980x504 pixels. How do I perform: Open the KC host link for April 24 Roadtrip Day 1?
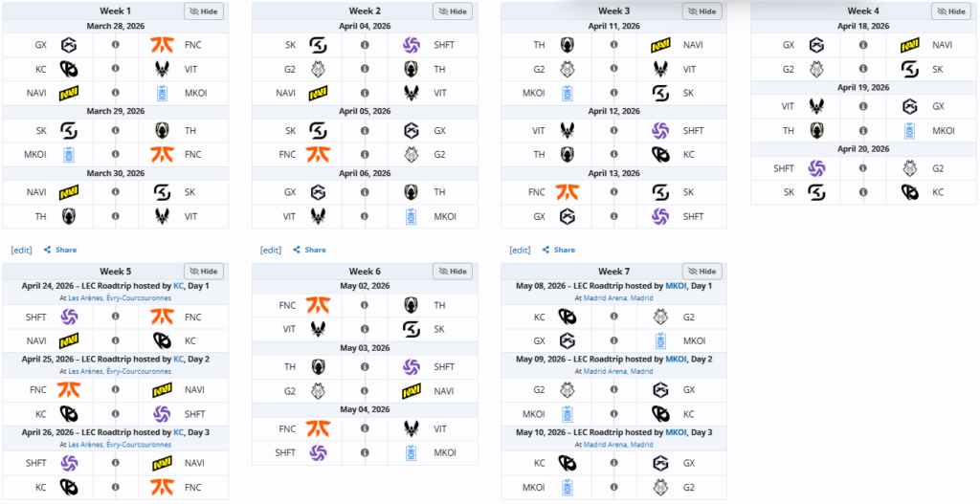point(178,286)
